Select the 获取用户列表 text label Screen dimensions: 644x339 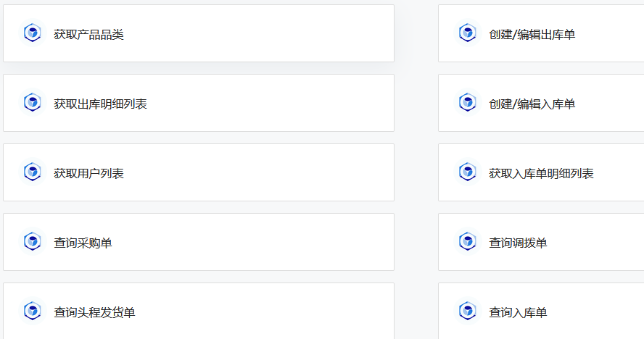point(88,173)
